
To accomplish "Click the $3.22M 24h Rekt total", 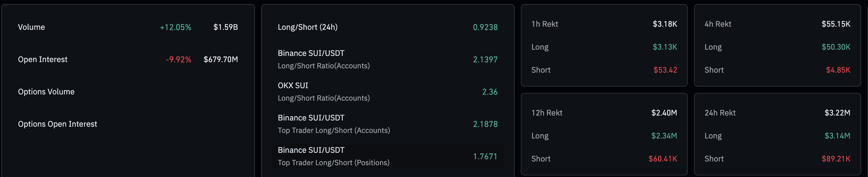I will click(837, 113).
